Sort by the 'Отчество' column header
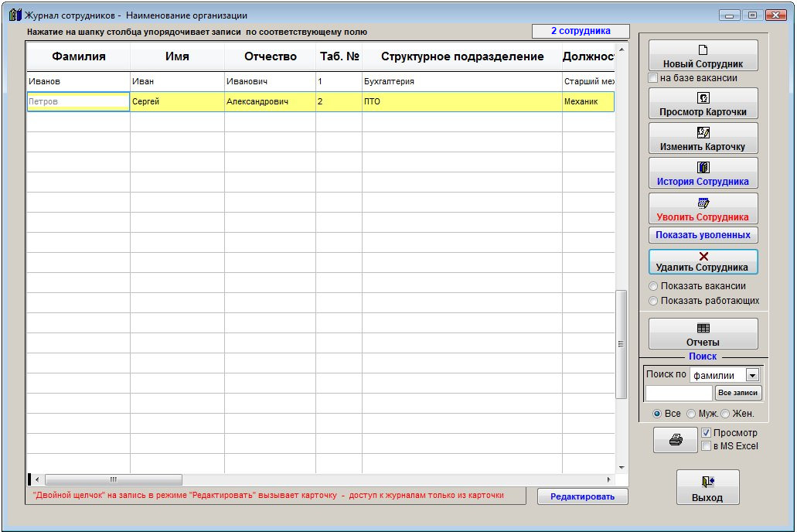797x532 pixels. click(270, 56)
